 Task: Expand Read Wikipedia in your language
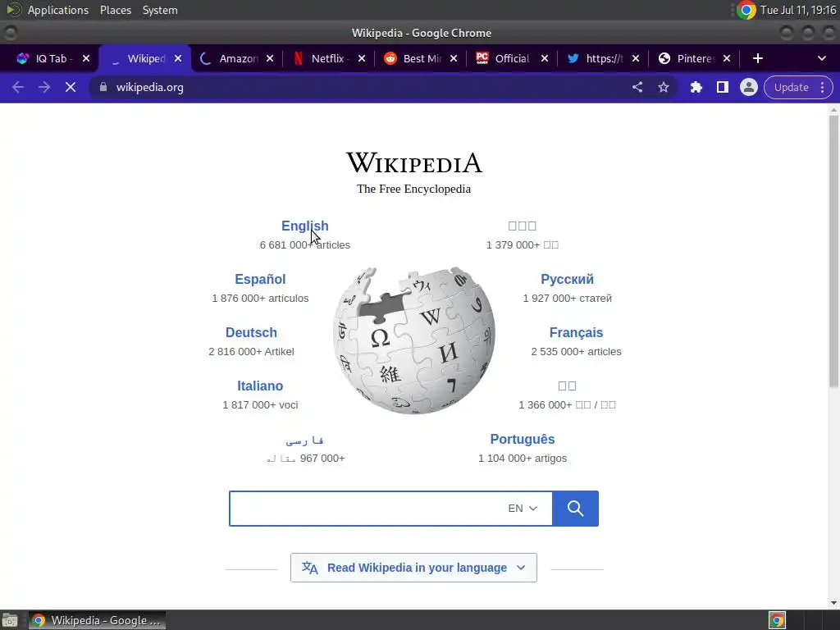point(413,568)
